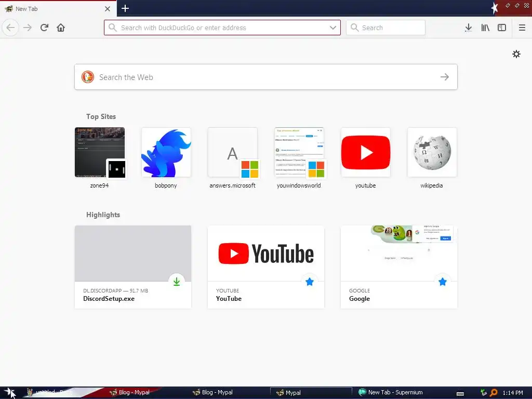Click the taskbar clock showing 1:14 PM

(x=513, y=393)
